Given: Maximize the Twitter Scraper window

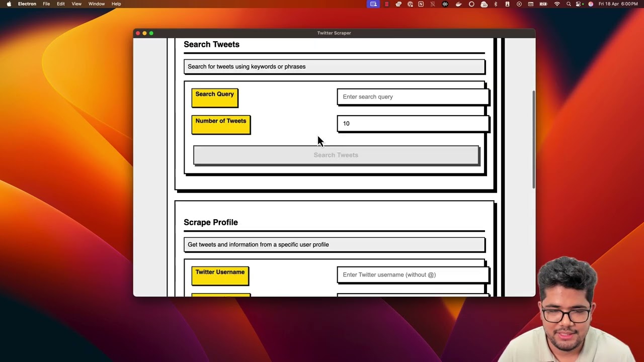Looking at the screenshot, I should coord(151,33).
